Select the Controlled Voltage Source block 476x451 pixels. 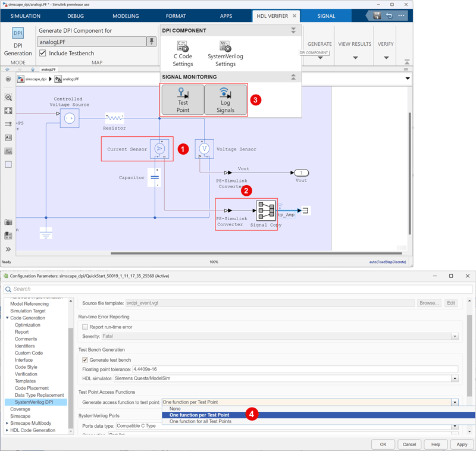(70, 118)
